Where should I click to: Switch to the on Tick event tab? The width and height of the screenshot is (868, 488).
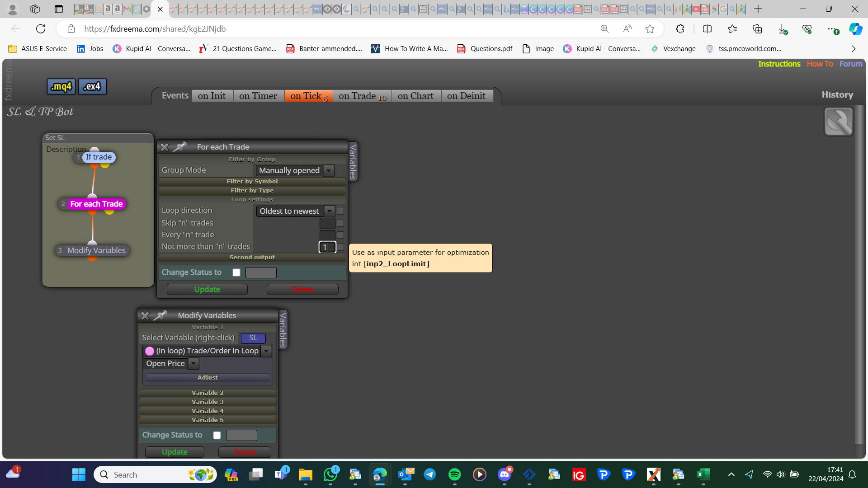click(309, 96)
